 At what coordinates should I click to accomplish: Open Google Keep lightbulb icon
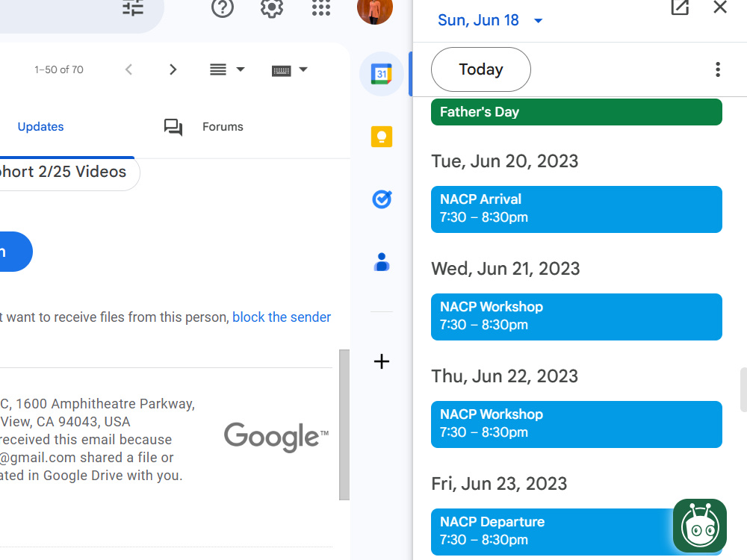click(x=382, y=137)
